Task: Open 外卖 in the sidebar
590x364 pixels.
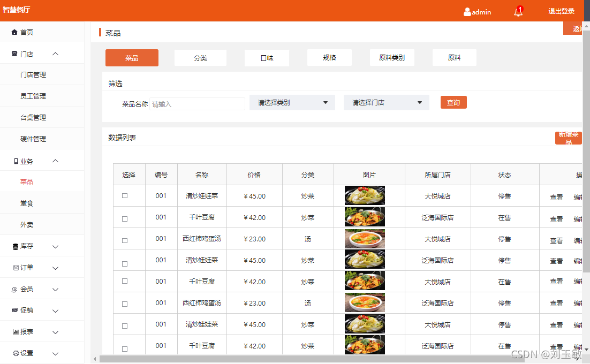Action: coord(27,225)
